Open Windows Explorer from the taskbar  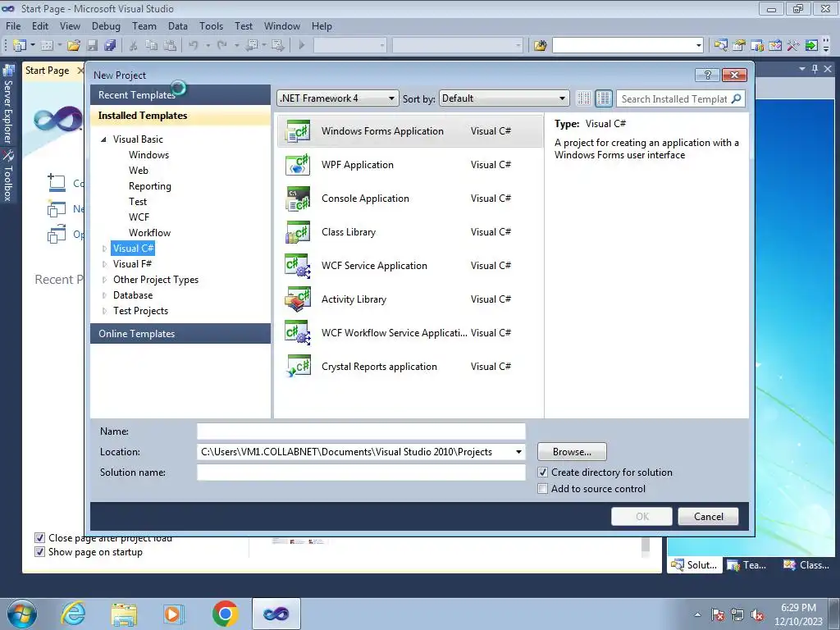point(124,614)
